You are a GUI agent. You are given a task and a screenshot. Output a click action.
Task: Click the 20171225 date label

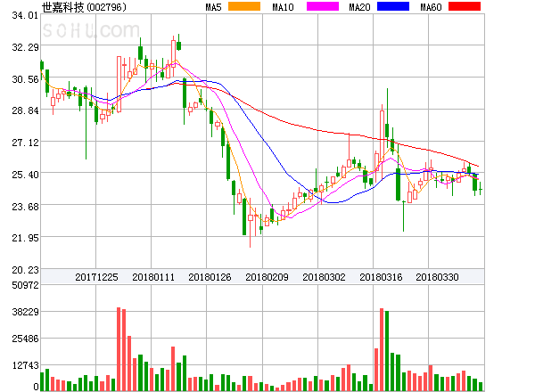(x=96, y=277)
